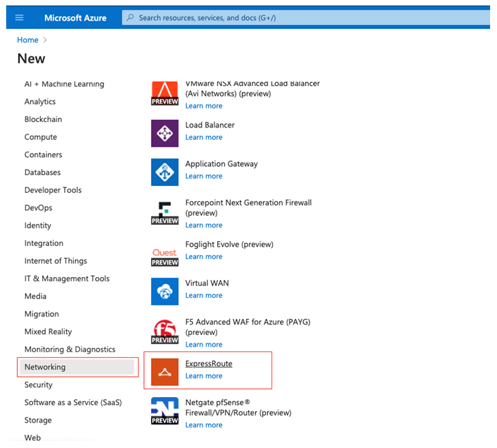Open Foglight Evolve (preview) title

229,244
